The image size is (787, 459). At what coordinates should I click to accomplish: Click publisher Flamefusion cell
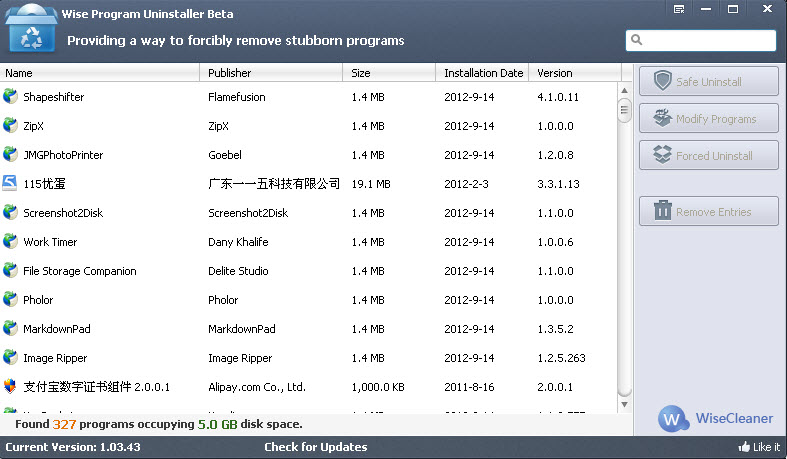pyautogui.click(x=237, y=97)
